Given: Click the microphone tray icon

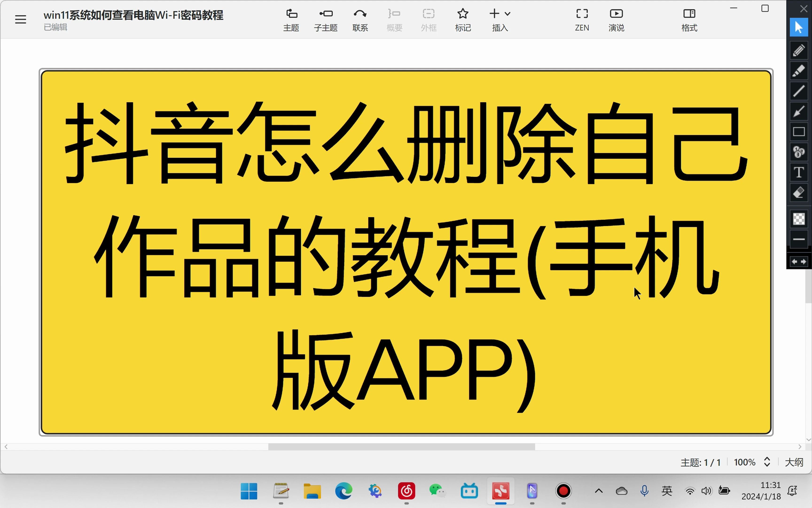Looking at the screenshot, I should pyautogui.click(x=644, y=491).
